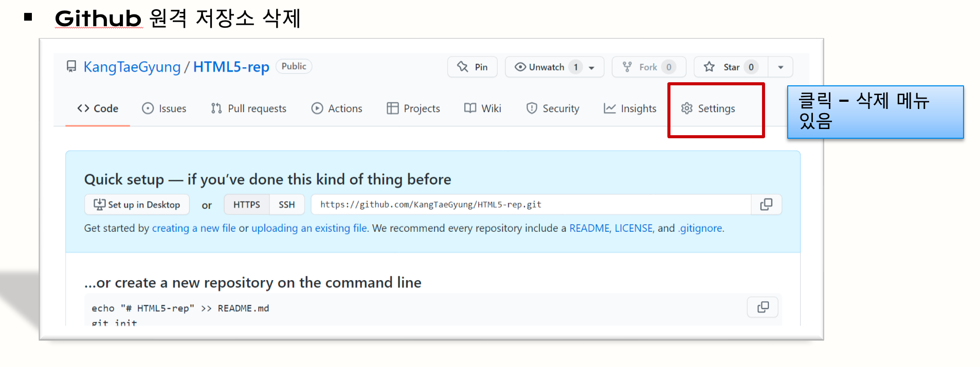
Task: Open the Actions tab
Action: (x=337, y=108)
